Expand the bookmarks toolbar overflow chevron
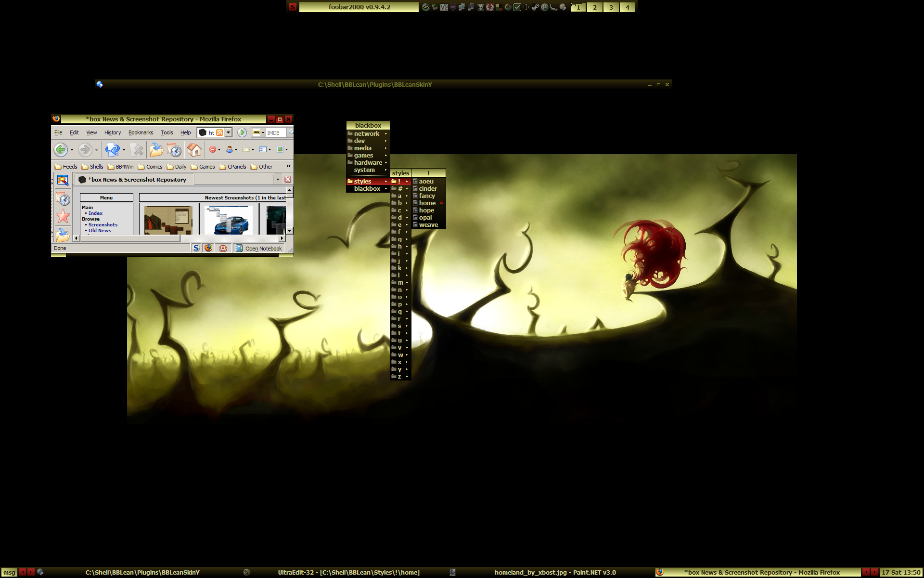This screenshot has height=578, width=924. 288,166
